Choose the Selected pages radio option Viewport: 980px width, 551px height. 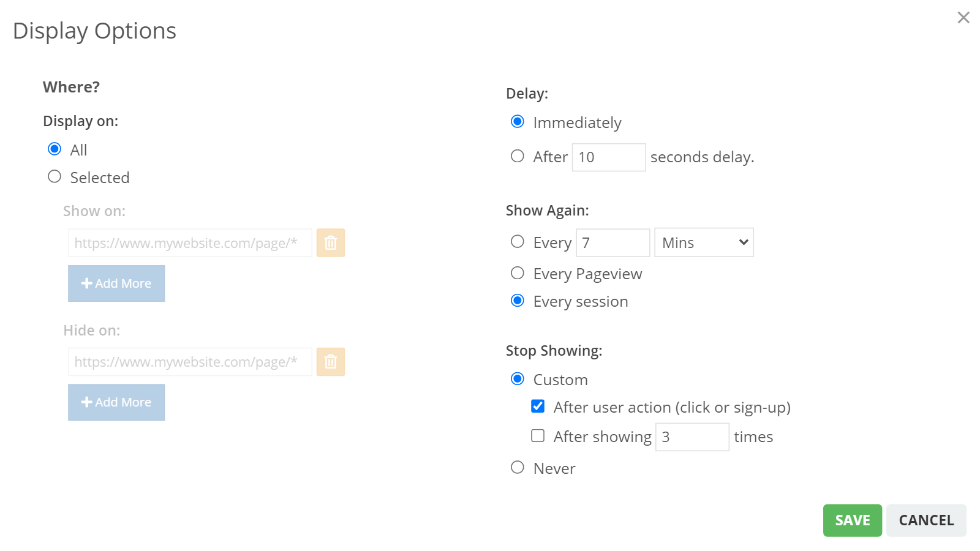55,176
